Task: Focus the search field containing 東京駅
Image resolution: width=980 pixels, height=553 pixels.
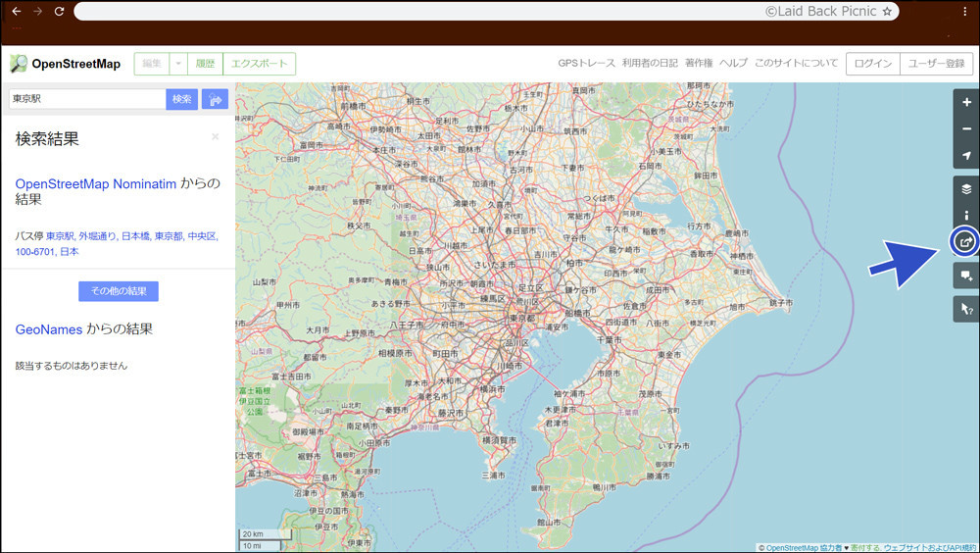Action: 87,99
